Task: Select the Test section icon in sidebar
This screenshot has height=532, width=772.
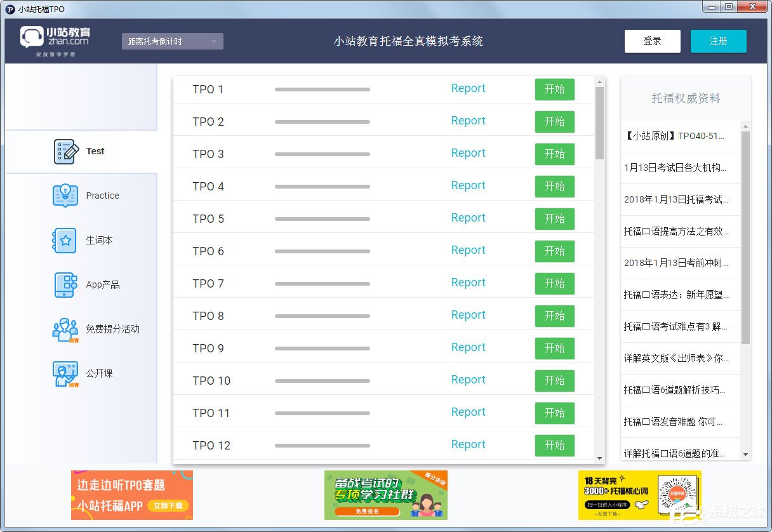Action: tap(65, 151)
